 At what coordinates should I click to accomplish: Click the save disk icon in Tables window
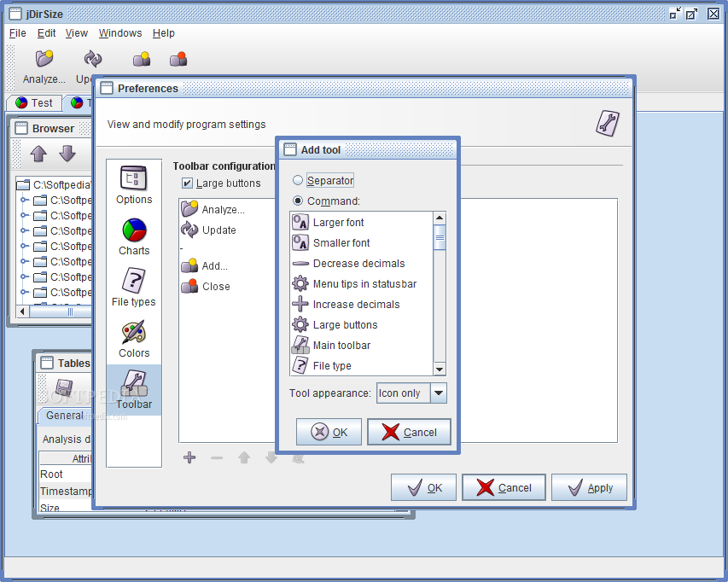(x=64, y=387)
